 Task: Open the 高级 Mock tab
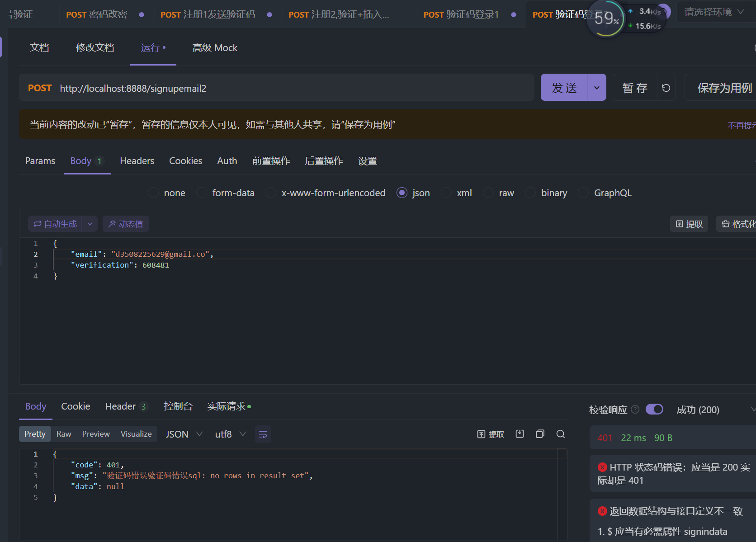click(x=215, y=47)
